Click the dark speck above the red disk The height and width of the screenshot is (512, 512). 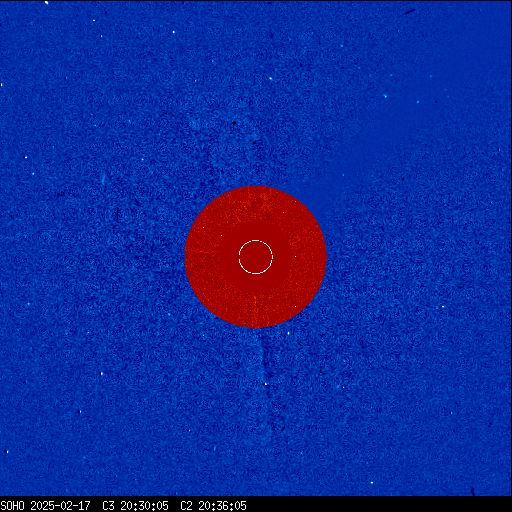pos(234,123)
